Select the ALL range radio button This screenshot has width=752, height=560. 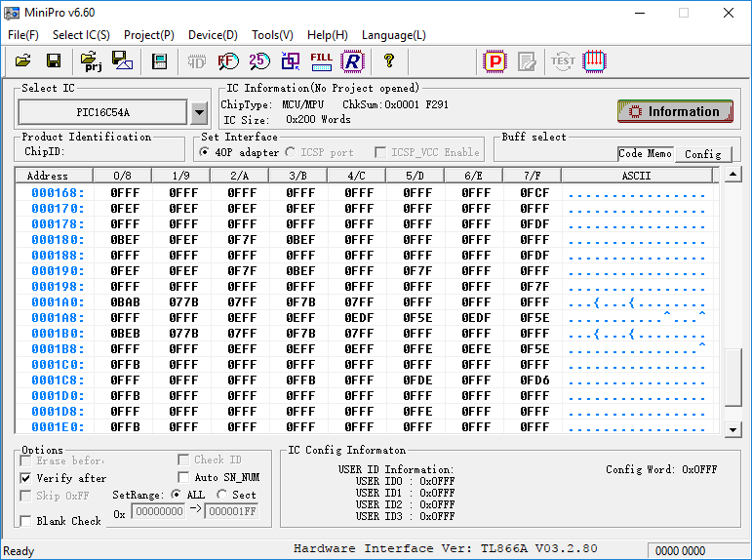(176, 495)
